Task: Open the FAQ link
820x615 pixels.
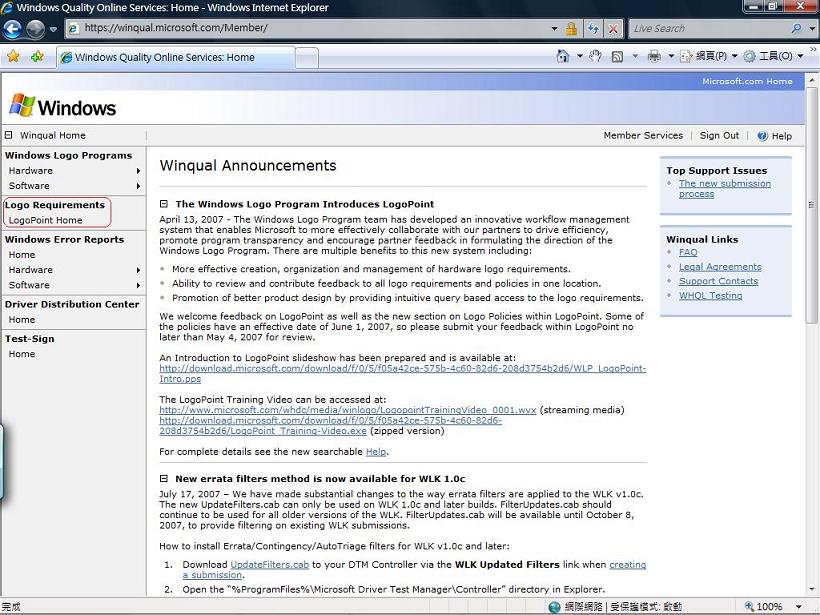Action: 688,252
